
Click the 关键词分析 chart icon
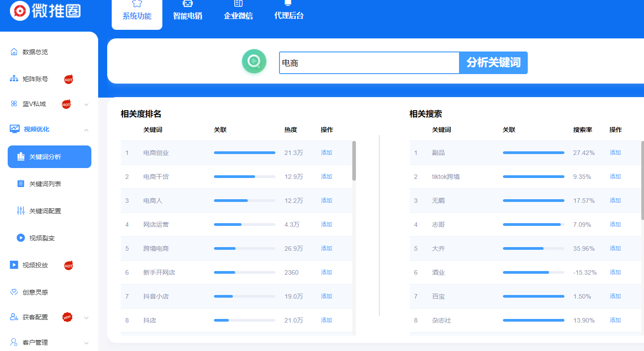[21, 156]
